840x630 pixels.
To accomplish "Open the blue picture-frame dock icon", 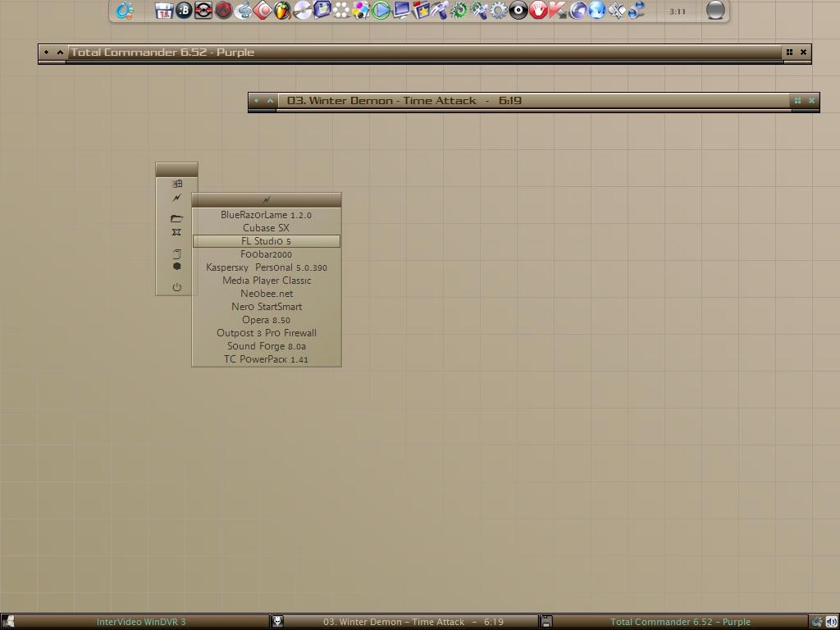I will pos(322,10).
